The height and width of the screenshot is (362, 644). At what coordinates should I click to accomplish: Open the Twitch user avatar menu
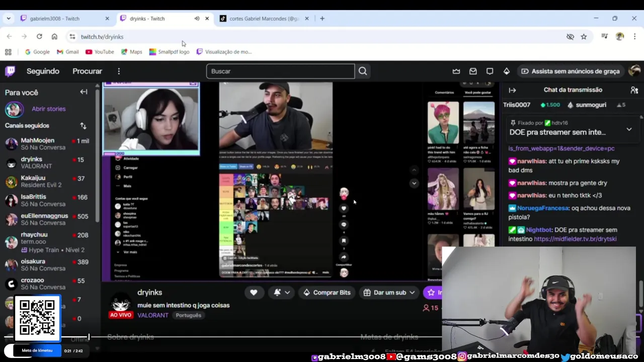pyautogui.click(x=634, y=71)
